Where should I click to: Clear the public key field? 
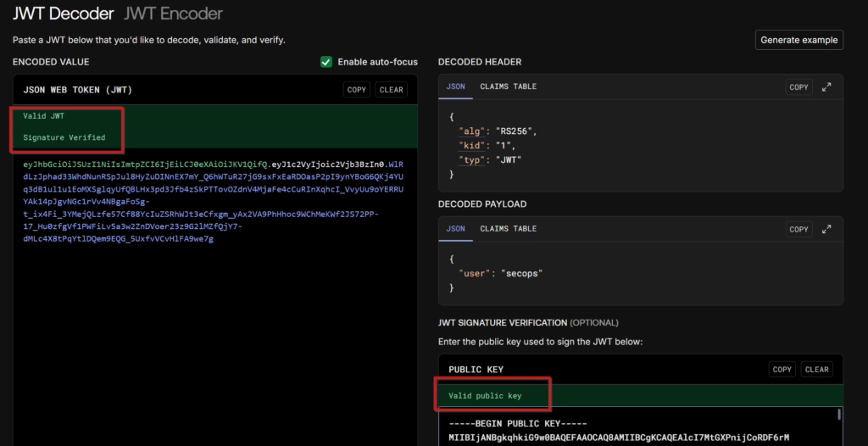[x=816, y=370]
